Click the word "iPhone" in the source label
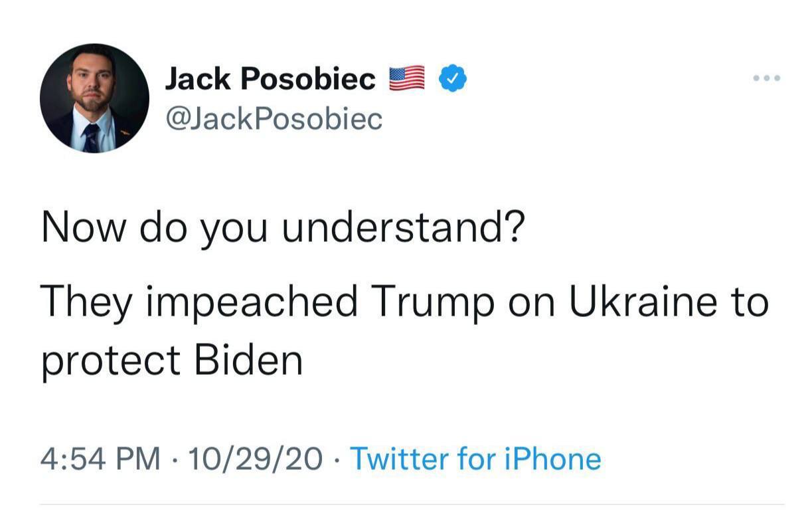 click(552, 459)
